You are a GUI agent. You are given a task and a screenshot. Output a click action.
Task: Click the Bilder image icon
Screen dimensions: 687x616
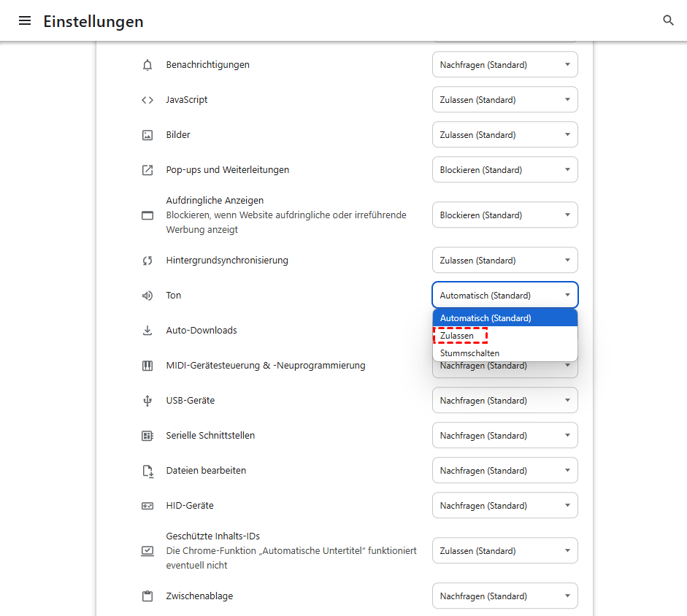coord(147,135)
